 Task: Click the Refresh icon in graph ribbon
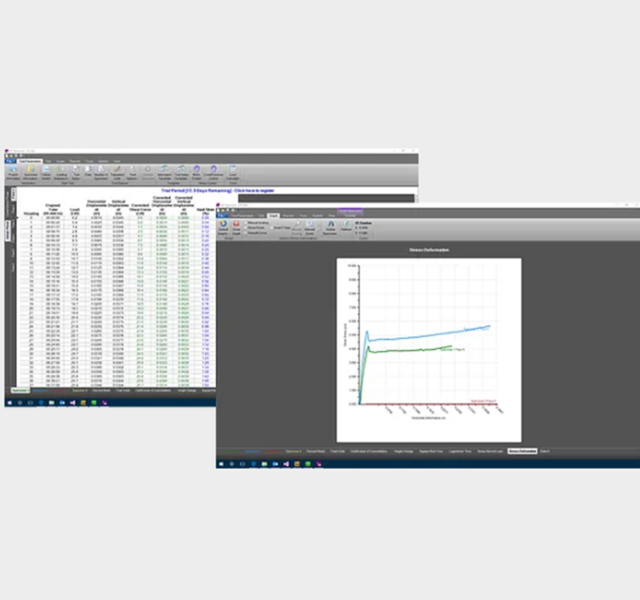pyautogui.click(x=347, y=227)
